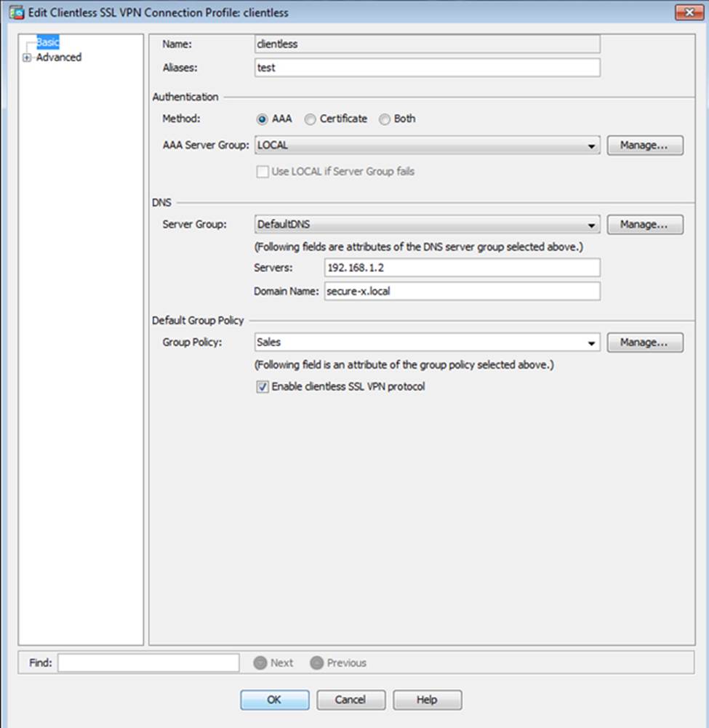Expand the Advanced tree node
Viewport: 709px width, 728px height.
(x=27, y=58)
